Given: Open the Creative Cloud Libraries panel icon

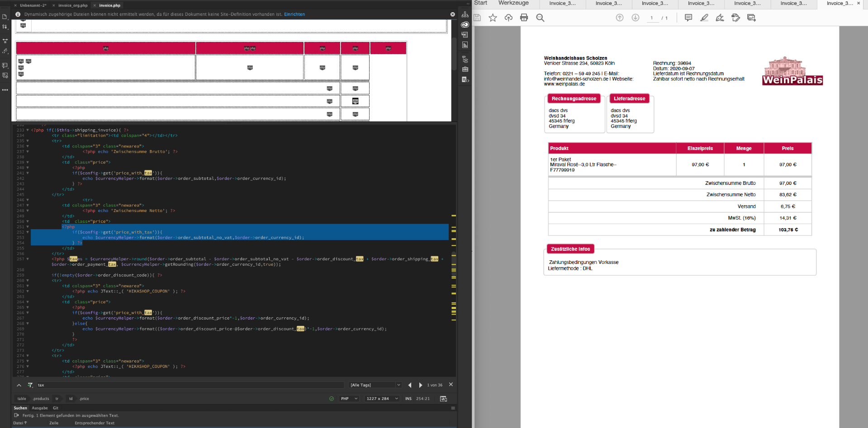Looking at the screenshot, I should click(465, 24).
